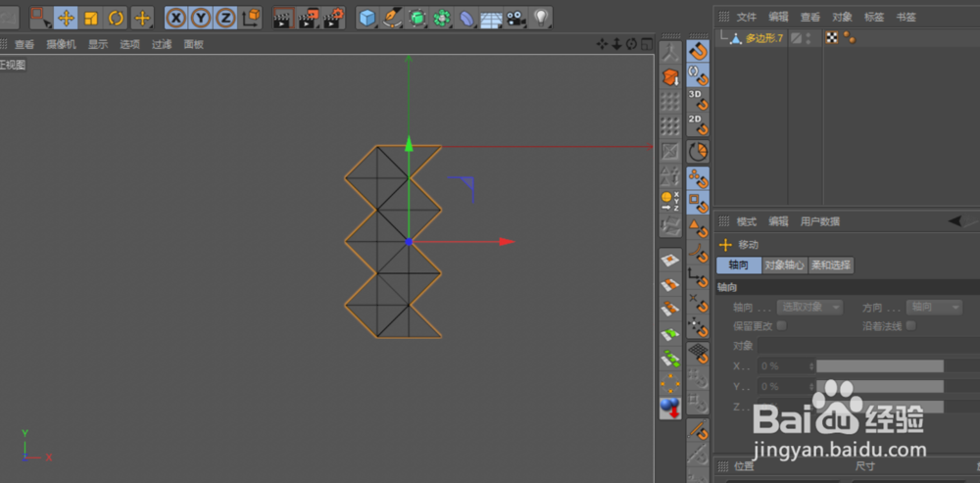Click the viewport rotate icon
Image resolution: width=980 pixels, height=483 pixels.
631,44
